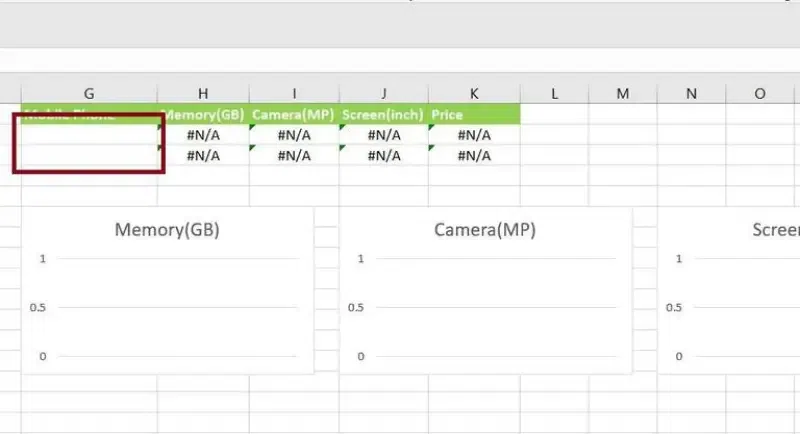Select first #N/A cell under Memory(GB)
Image resolution: width=800 pixels, height=434 pixels.
pyautogui.click(x=204, y=135)
